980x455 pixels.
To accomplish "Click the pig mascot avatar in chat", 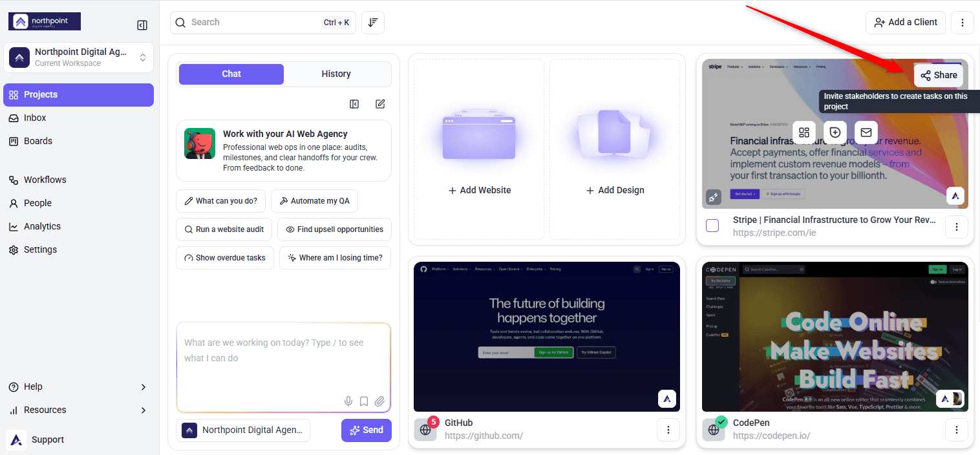I will pyautogui.click(x=200, y=143).
